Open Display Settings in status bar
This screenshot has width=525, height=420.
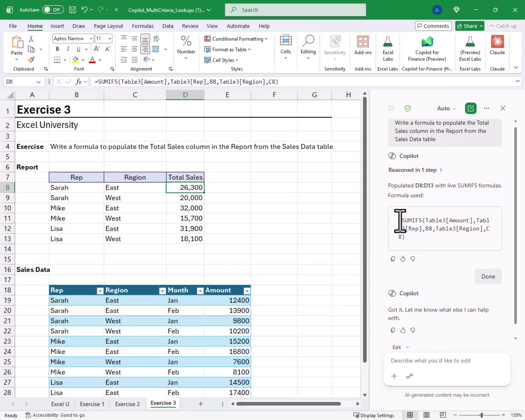[373, 415]
